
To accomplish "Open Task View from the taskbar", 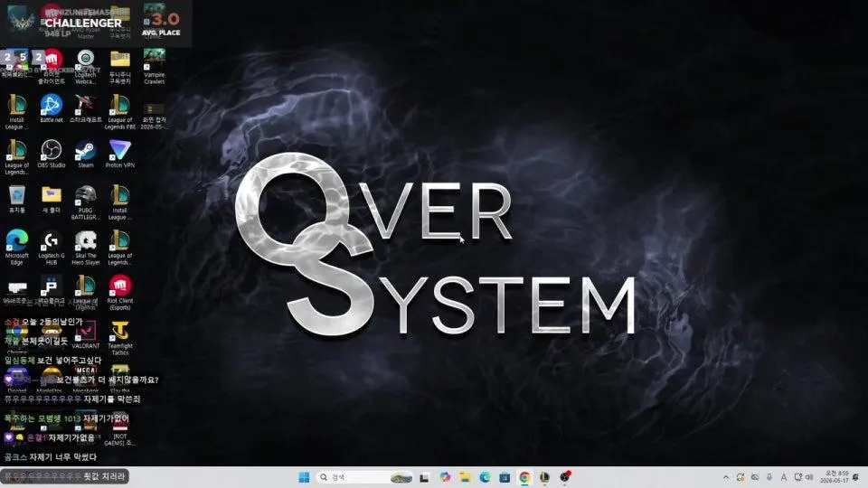I will (425, 477).
